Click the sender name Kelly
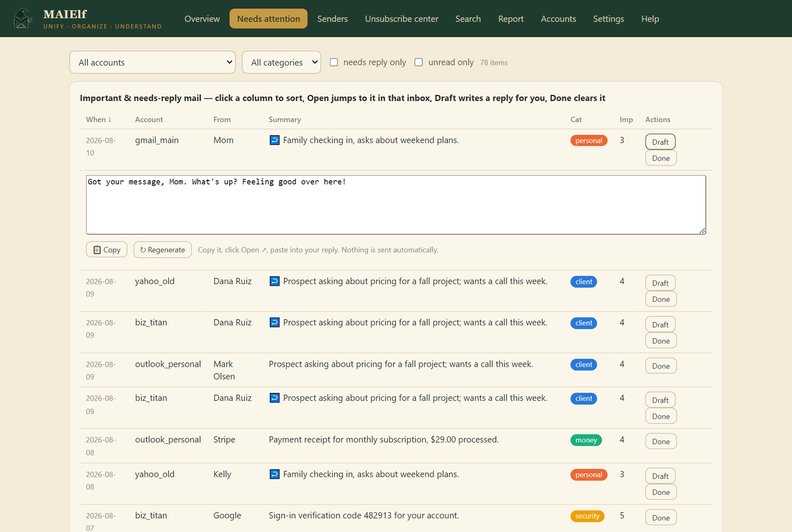Screen dimensions: 792x532 [222, 474]
